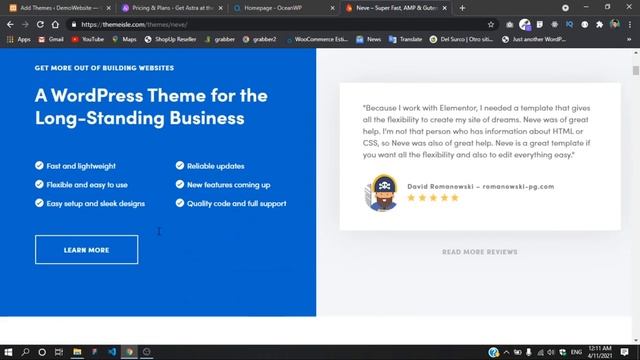Screen dimensions: 640x360
Task: Open the Apps bookmark shortcut
Action: point(19,39)
